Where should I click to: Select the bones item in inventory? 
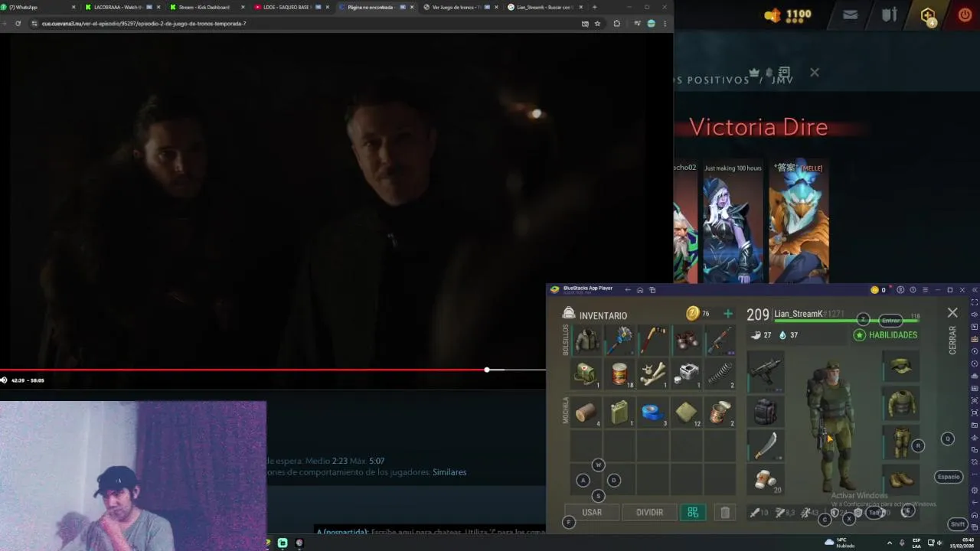653,373
